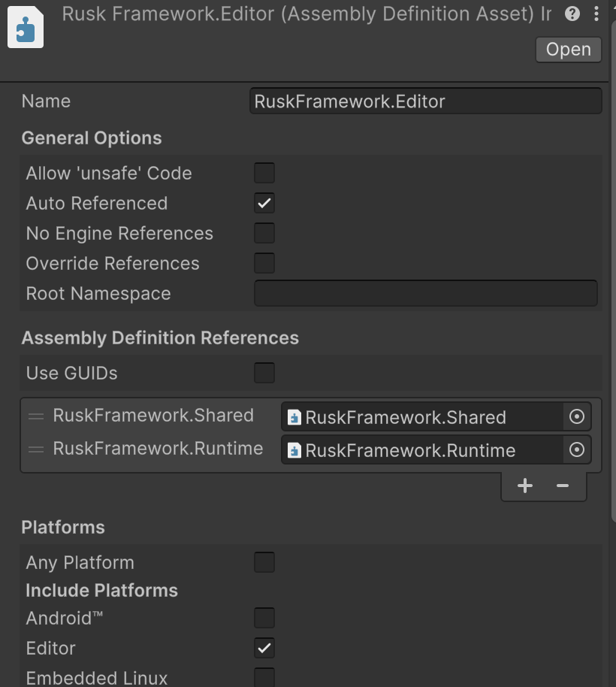Open the inspector help icon
The width and height of the screenshot is (616, 687).
572,14
